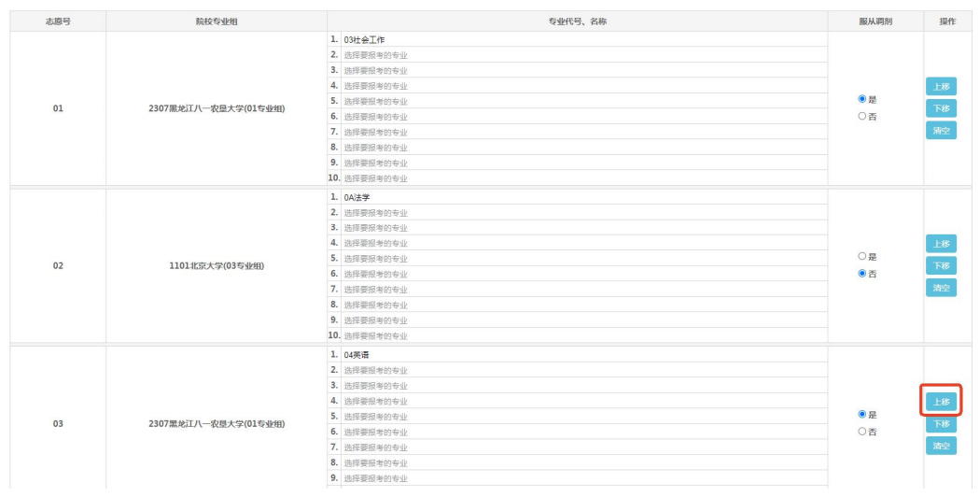Clear volunteer 02 using 清空 button

tap(941, 288)
